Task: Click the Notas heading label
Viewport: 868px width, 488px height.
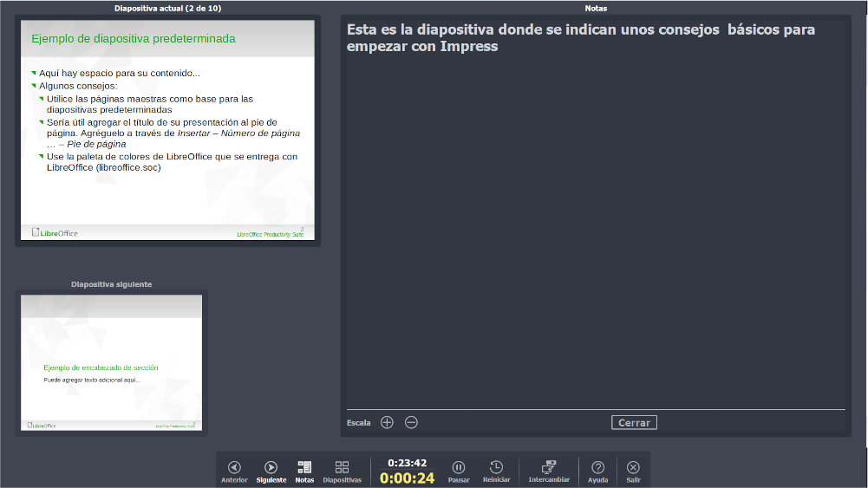Action: coord(596,9)
